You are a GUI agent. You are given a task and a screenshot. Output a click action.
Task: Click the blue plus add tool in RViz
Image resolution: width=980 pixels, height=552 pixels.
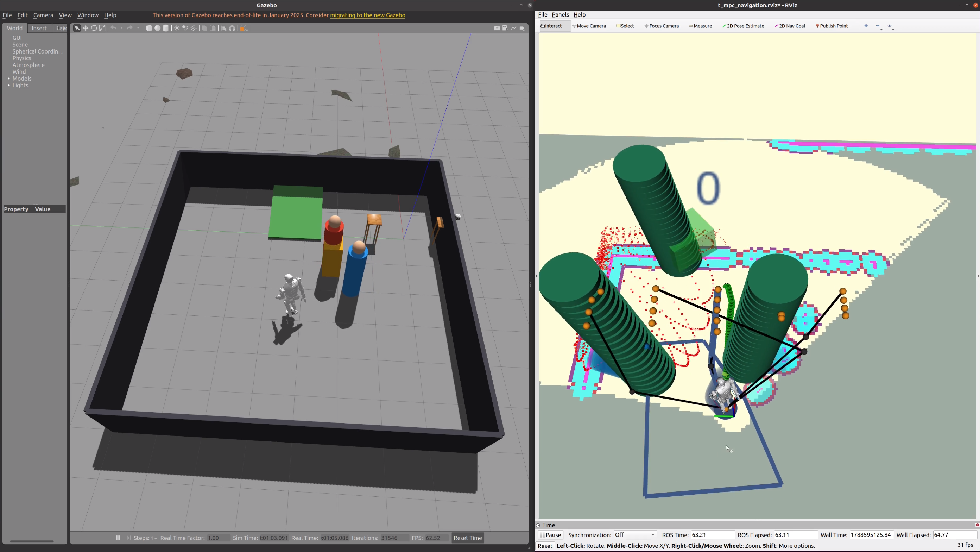[866, 26]
